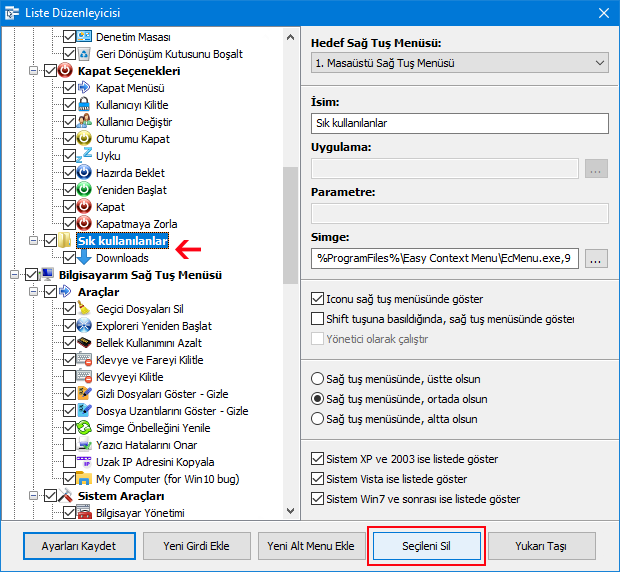Select the Bilgisayar Yönetimi tree entry

[137, 513]
